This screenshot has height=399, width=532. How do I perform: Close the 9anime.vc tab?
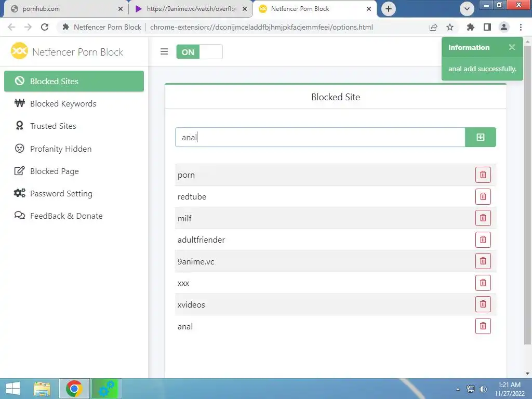[x=245, y=9]
